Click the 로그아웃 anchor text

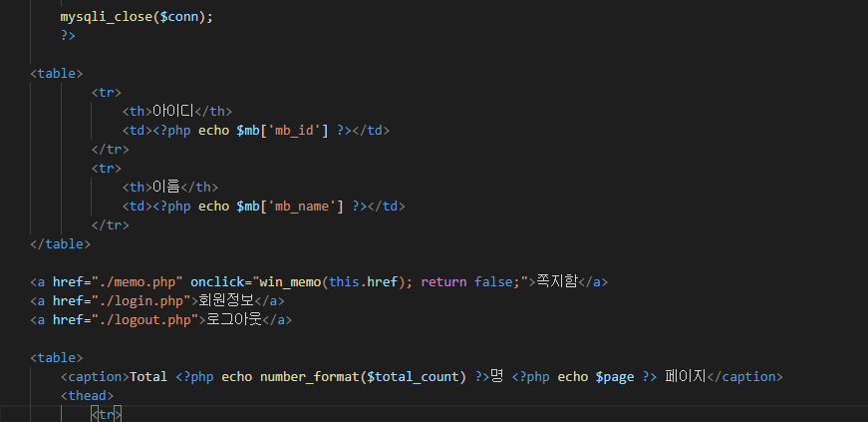click(233, 320)
